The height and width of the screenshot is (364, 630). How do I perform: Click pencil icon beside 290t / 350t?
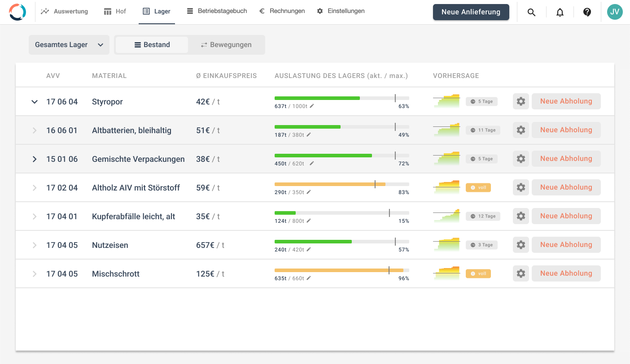tap(309, 192)
